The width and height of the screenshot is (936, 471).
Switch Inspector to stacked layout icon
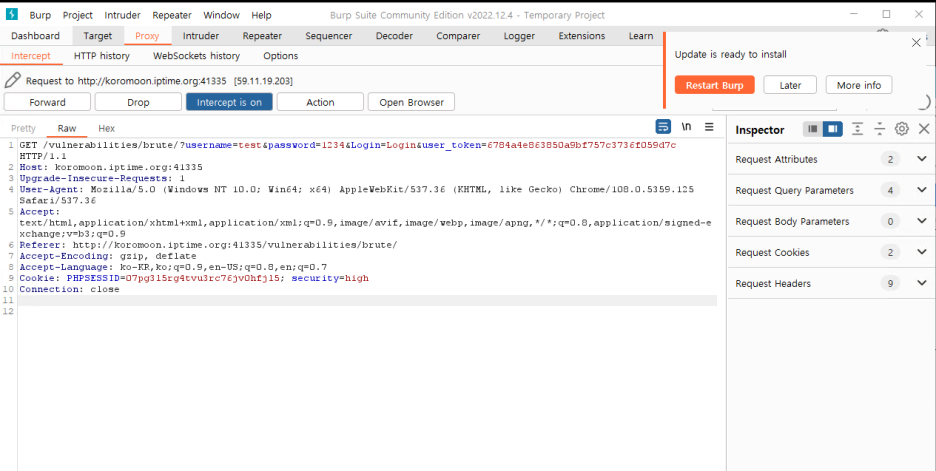point(812,129)
